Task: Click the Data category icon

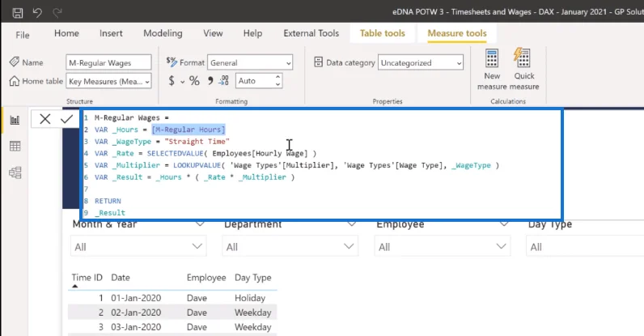Action: tap(318, 62)
